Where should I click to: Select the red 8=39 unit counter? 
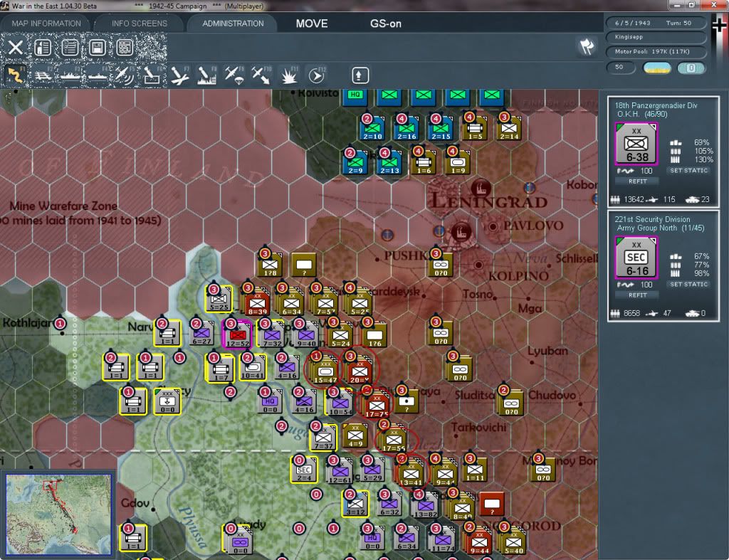pos(257,302)
